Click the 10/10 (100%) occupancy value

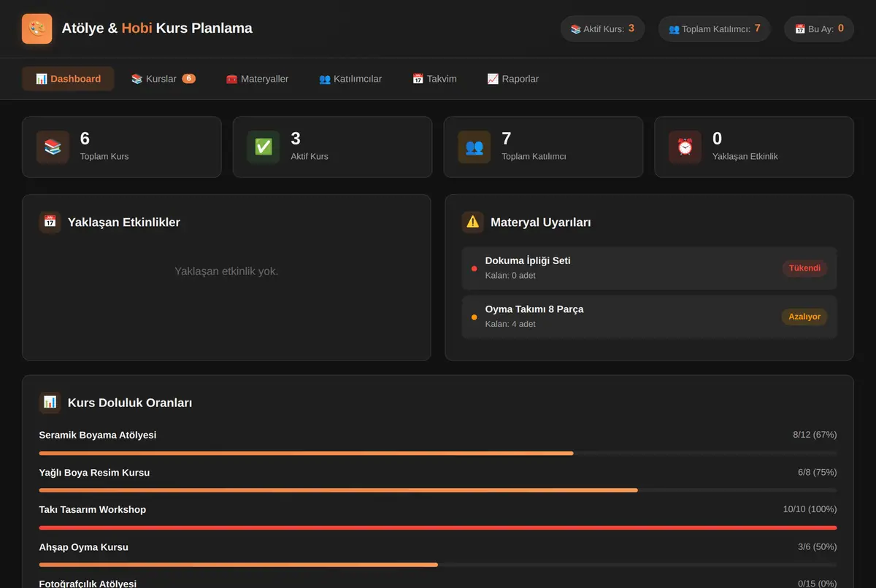[x=810, y=509]
